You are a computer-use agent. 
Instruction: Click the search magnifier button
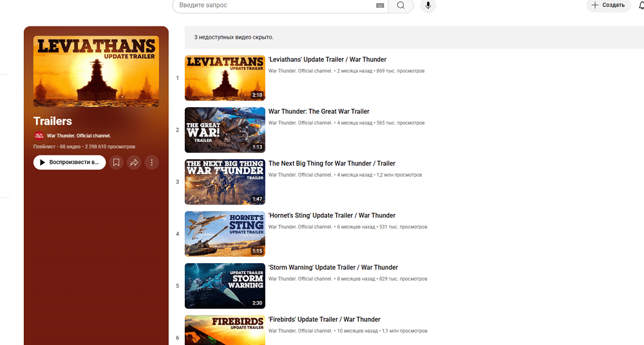[x=401, y=5]
